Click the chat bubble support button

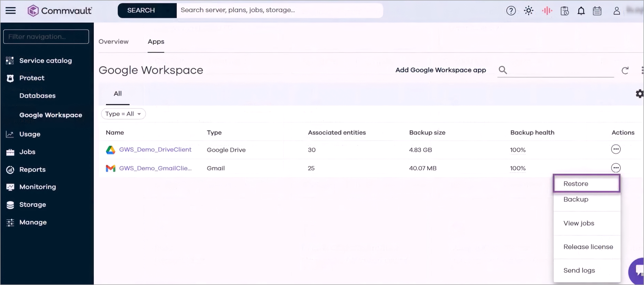639,270
